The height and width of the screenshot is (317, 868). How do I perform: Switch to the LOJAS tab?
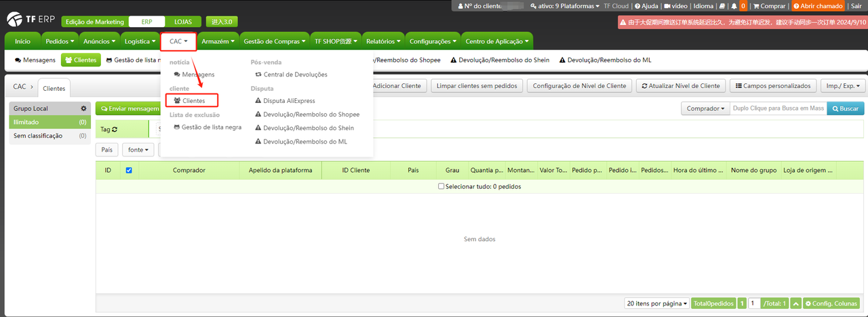click(x=182, y=22)
